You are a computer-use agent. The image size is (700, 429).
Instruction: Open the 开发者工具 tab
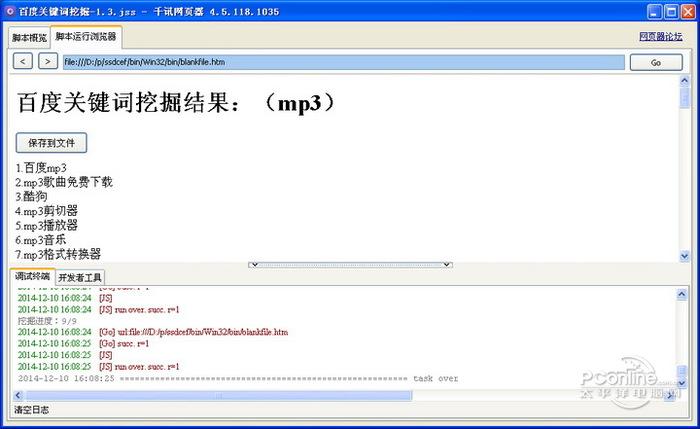pyautogui.click(x=80, y=278)
